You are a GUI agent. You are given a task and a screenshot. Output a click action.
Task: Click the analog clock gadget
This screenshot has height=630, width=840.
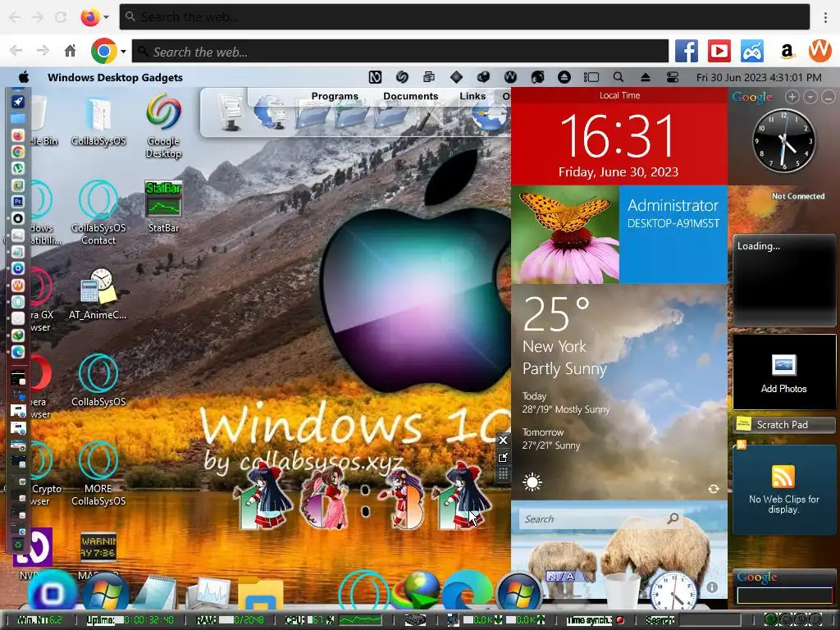(x=784, y=139)
